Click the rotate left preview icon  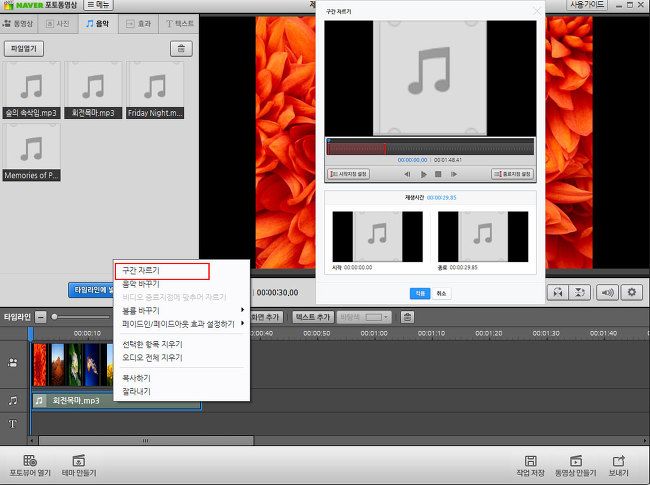pyautogui.click(x=558, y=292)
